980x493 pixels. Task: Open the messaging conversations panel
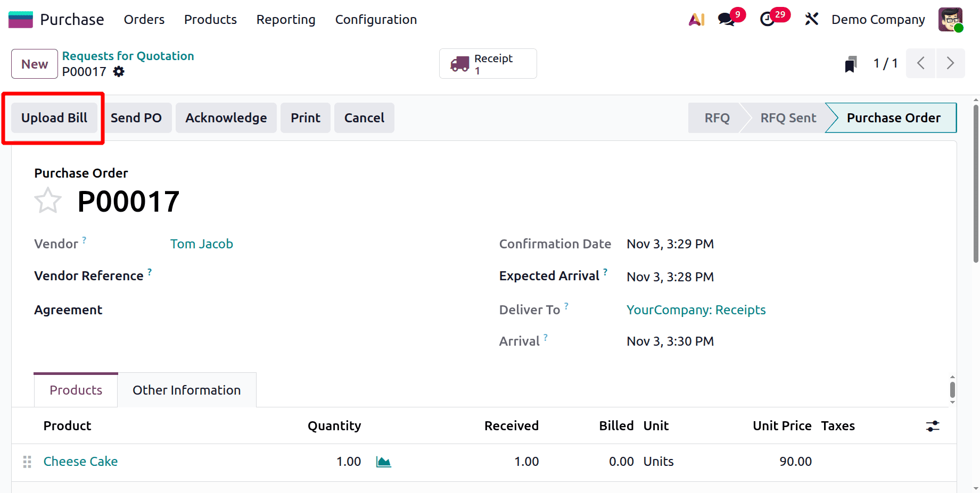[725, 19]
